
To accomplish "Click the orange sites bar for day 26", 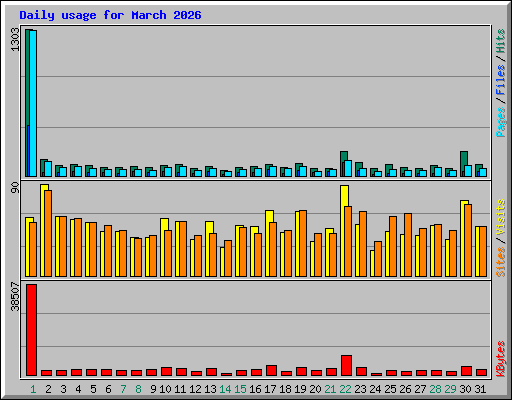I will pyautogui.click(x=408, y=245).
